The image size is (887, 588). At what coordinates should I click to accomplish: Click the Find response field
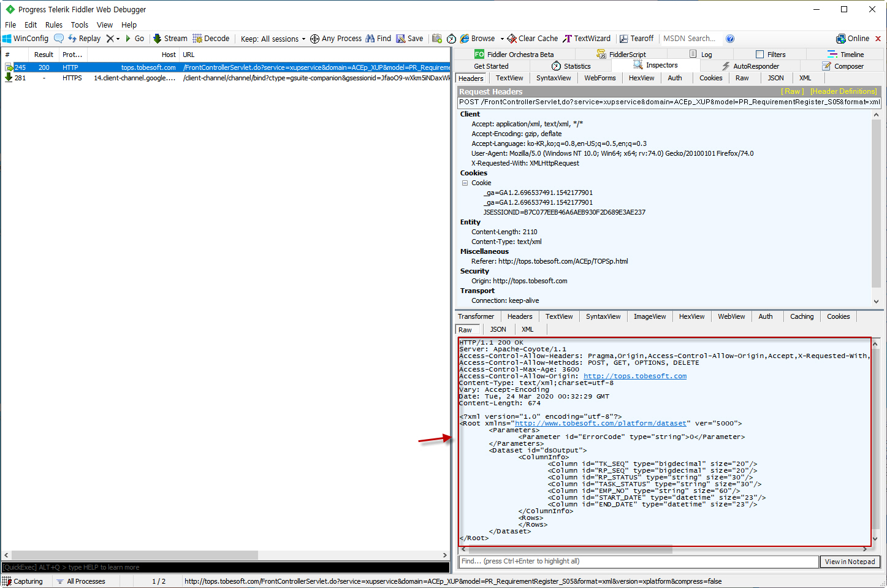click(x=638, y=561)
